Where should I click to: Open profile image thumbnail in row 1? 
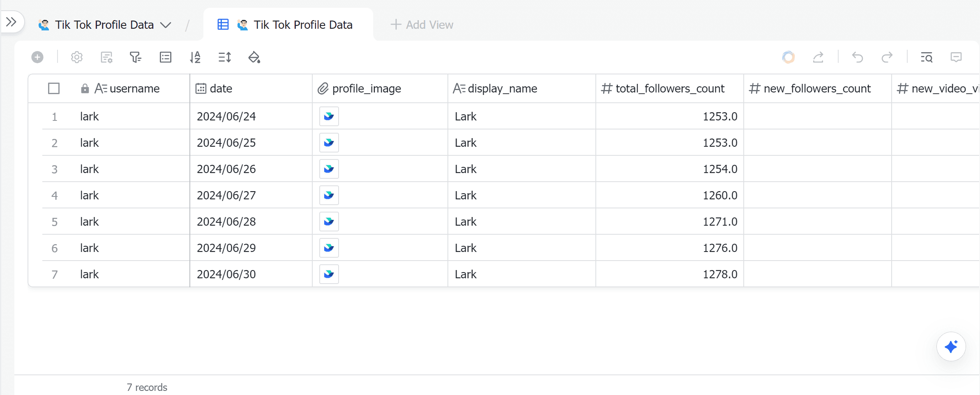point(329,116)
